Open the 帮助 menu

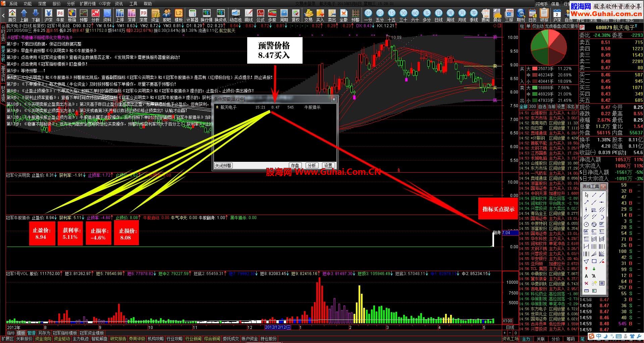[x=148, y=4]
